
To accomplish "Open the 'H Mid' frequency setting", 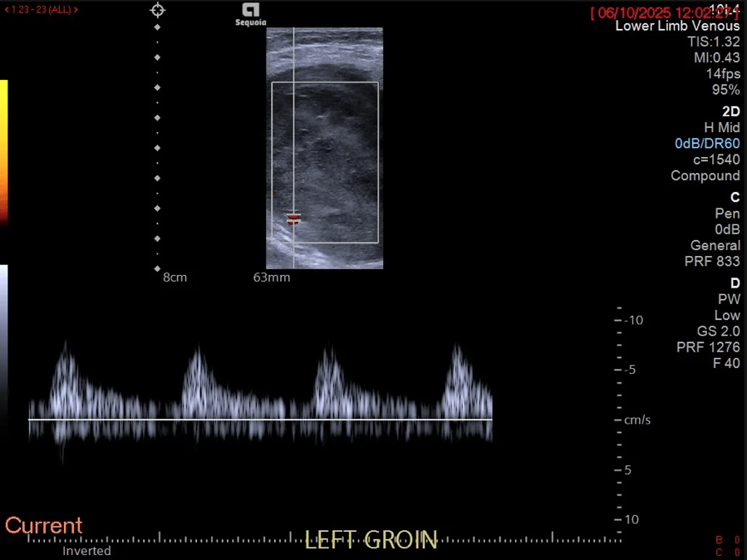I will coord(721,127).
